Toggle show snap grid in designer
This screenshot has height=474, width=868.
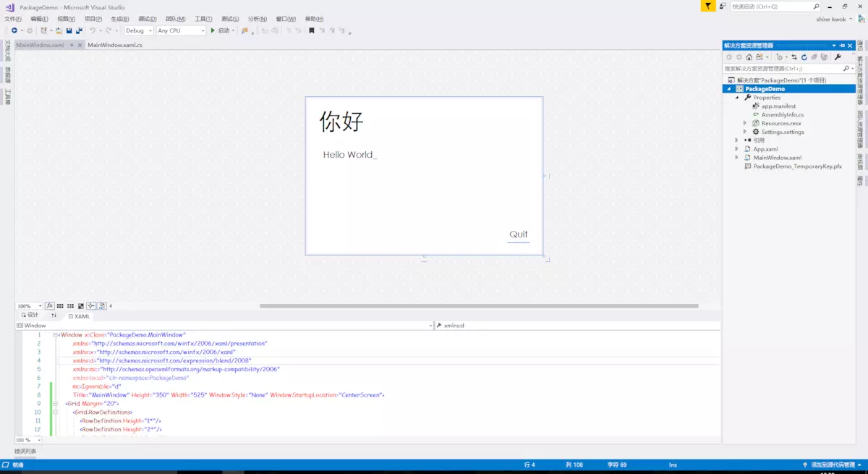click(x=60, y=306)
